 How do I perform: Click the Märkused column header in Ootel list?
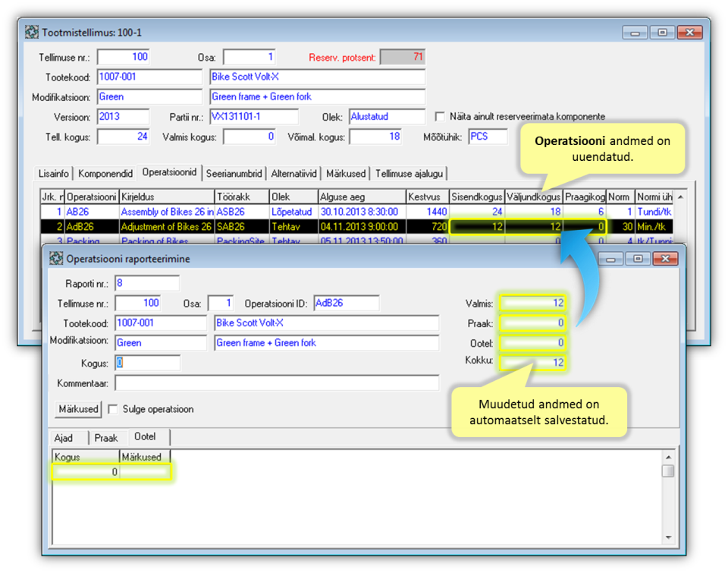[145, 457]
